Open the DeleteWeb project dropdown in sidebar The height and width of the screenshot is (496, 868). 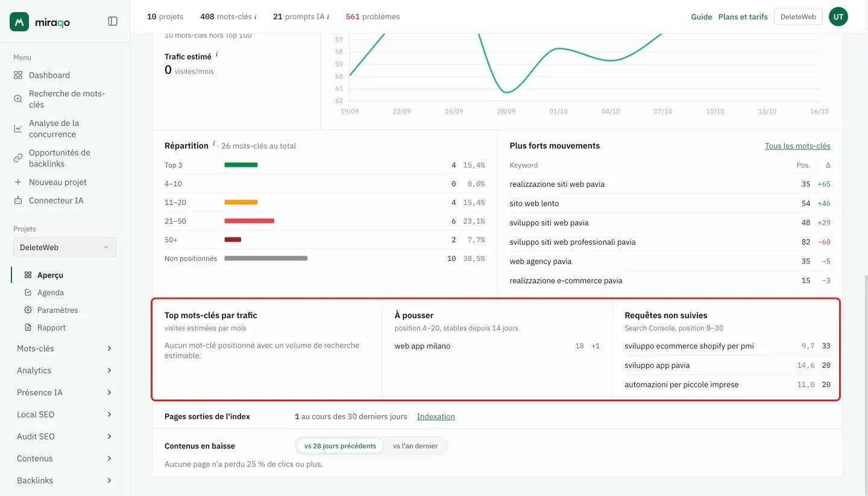pos(64,247)
